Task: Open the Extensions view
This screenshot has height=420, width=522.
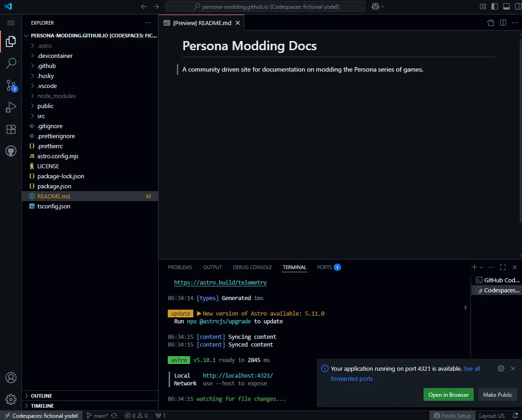Action: [x=11, y=129]
